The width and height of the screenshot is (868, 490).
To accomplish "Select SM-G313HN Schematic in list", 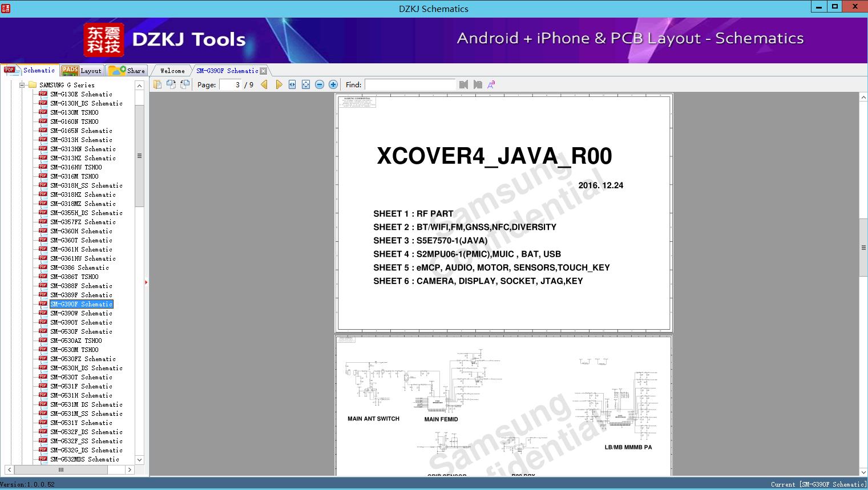I will [x=83, y=149].
